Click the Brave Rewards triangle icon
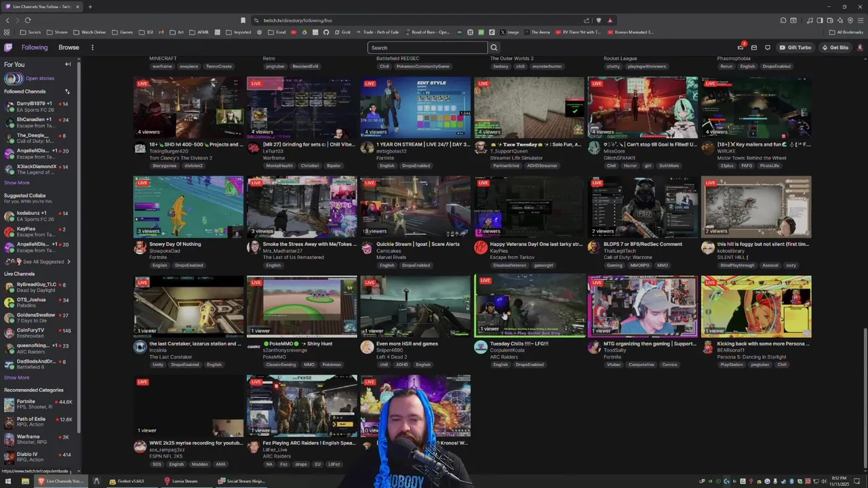The height and width of the screenshot is (488, 868). point(610,20)
